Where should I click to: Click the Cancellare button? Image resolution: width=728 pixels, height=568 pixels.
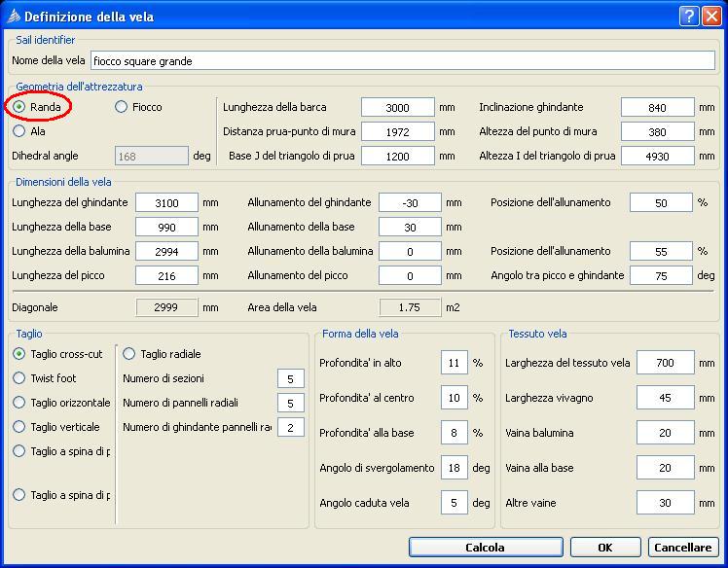[683, 548]
